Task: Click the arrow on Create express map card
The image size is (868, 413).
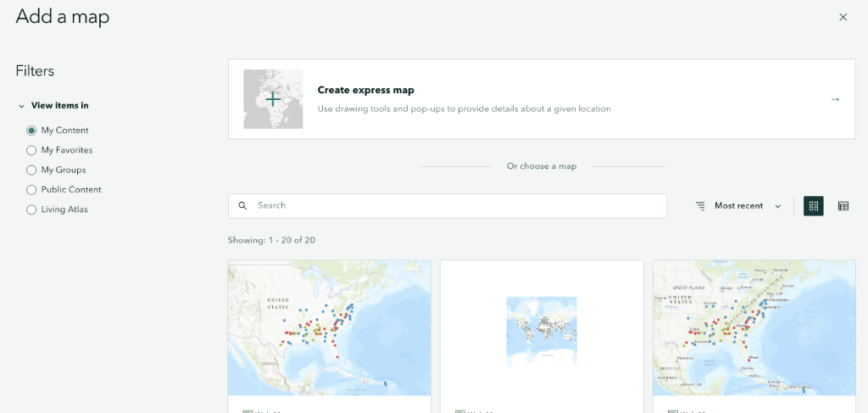Action: click(835, 99)
